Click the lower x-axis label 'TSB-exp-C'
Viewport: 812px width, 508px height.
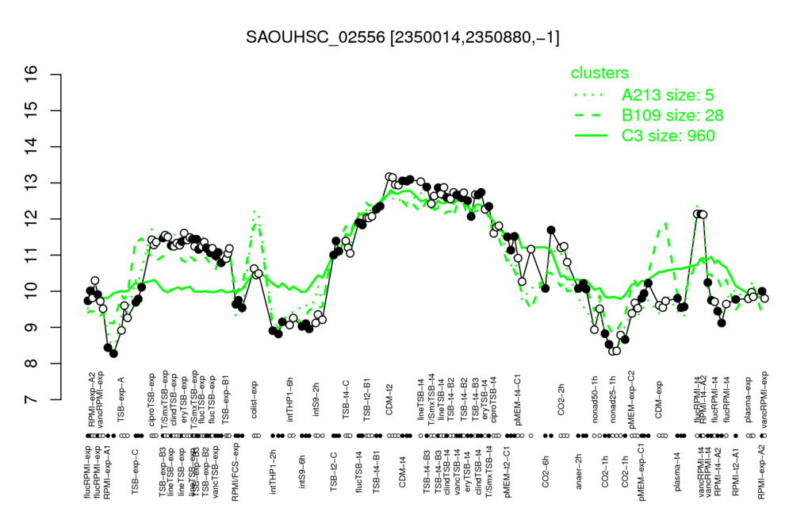pos(135,470)
